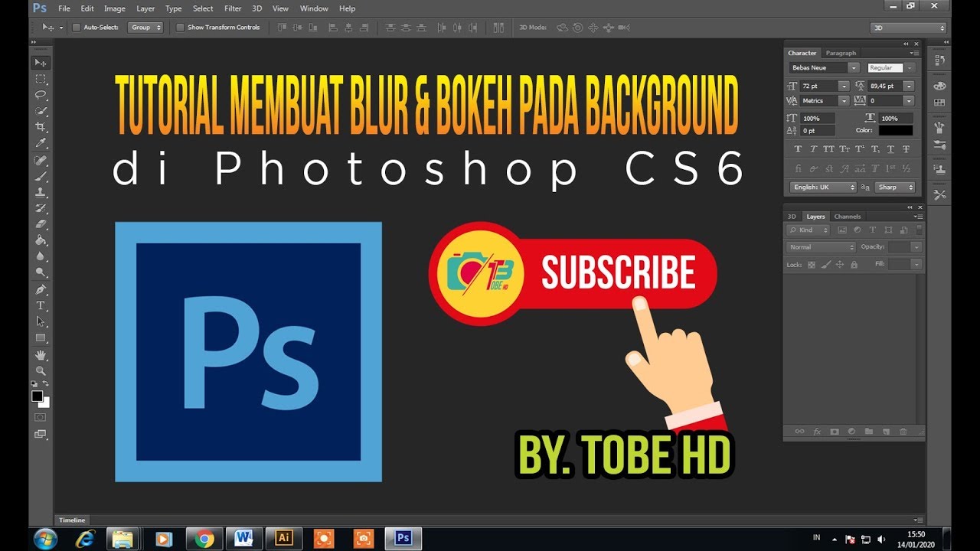Image resolution: width=980 pixels, height=551 pixels.
Task: Select the Blur tool
Action: pyautogui.click(x=41, y=256)
